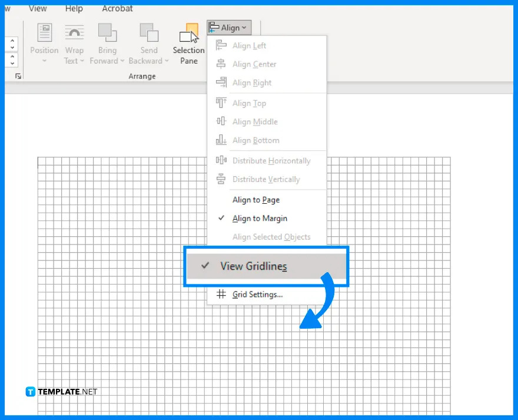Open the View menu
The width and height of the screenshot is (518, 420).
(x=37, y=8)
